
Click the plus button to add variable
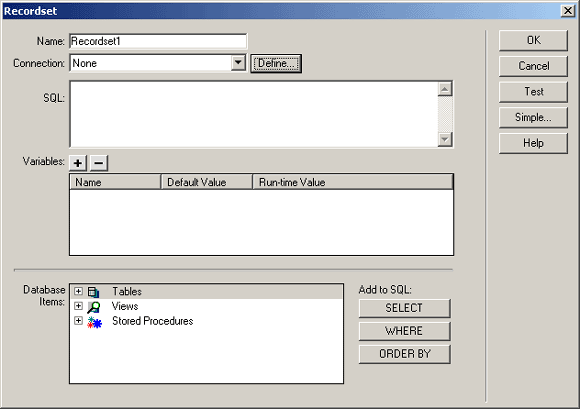[x=78, y=163]
